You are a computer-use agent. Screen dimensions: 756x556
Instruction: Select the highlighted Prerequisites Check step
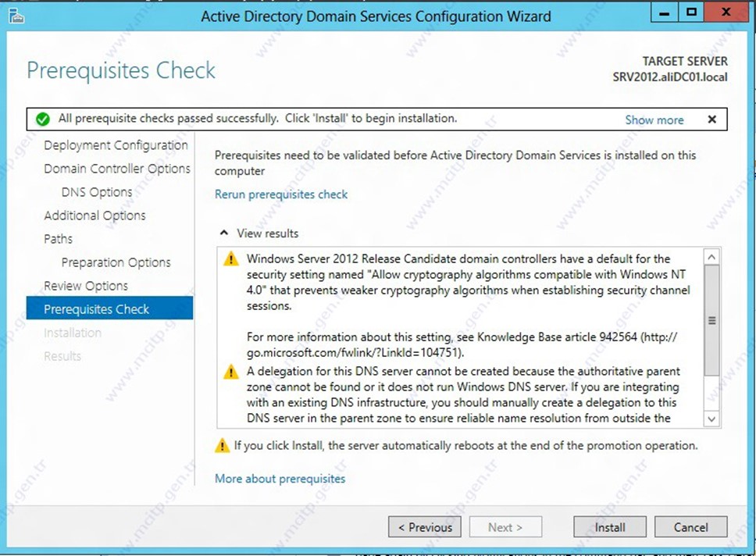[109, 308]
